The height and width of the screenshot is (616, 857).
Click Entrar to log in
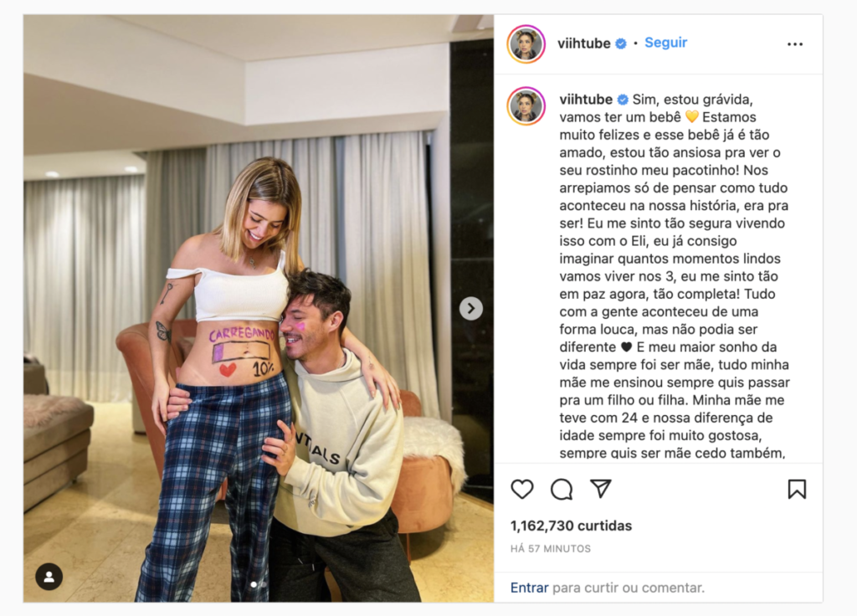pos(529,588)
